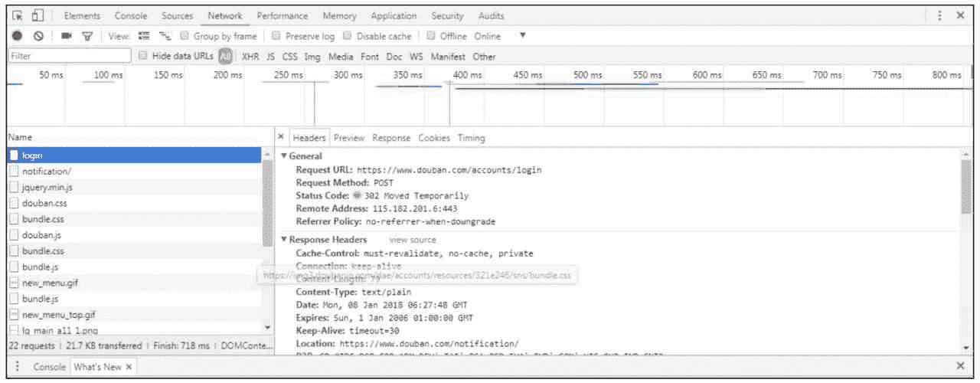Click the 400 ms marker in timeline
Image resolution: width=980 pixels, height=383 pixels.
[467, 75]
